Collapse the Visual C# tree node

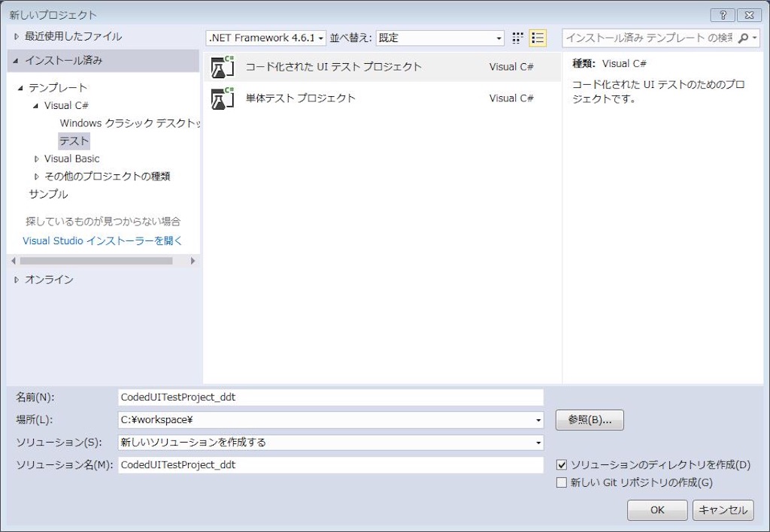35,106
